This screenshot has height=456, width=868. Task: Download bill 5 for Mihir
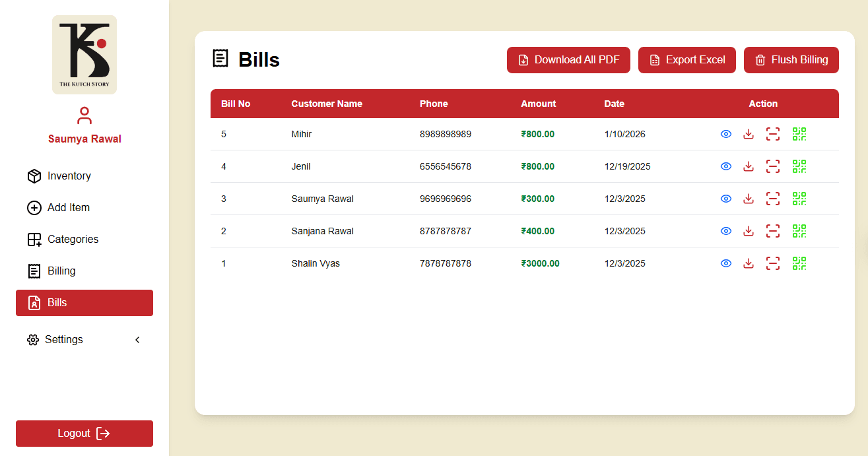pyautogui.click(x=749, y=134)
